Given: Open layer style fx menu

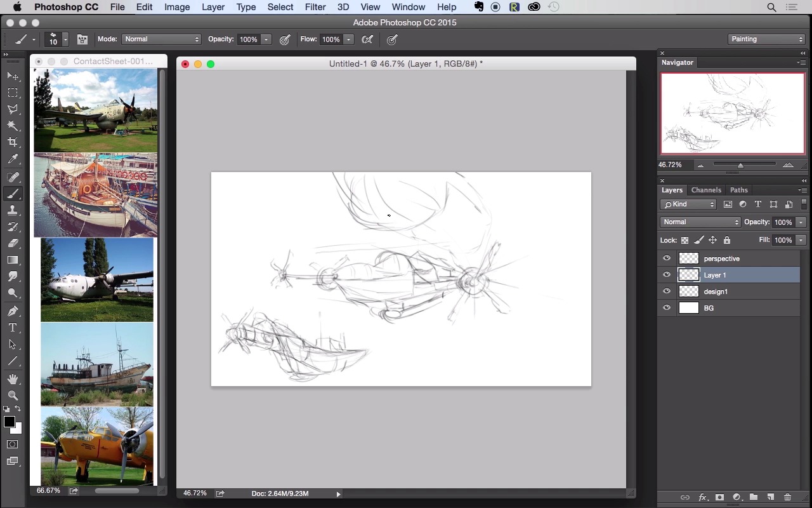Looking at the screenshot, I should pyautogui.click(x=702, y=497).
